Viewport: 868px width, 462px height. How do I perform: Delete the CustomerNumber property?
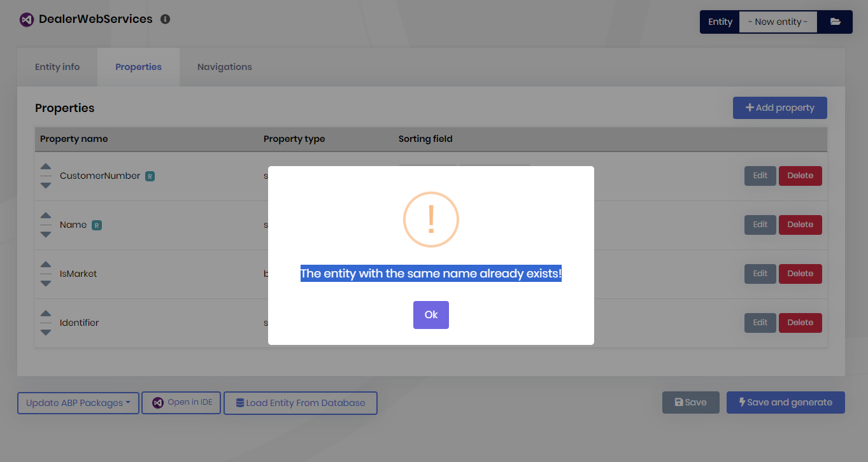[800, 176]
